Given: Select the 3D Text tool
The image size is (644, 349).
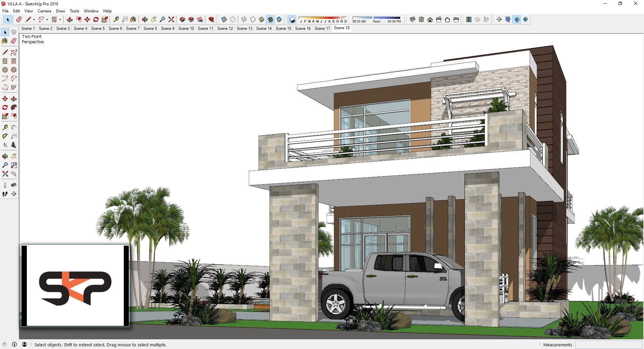Looking at the screenshot, I should point(14,145).
